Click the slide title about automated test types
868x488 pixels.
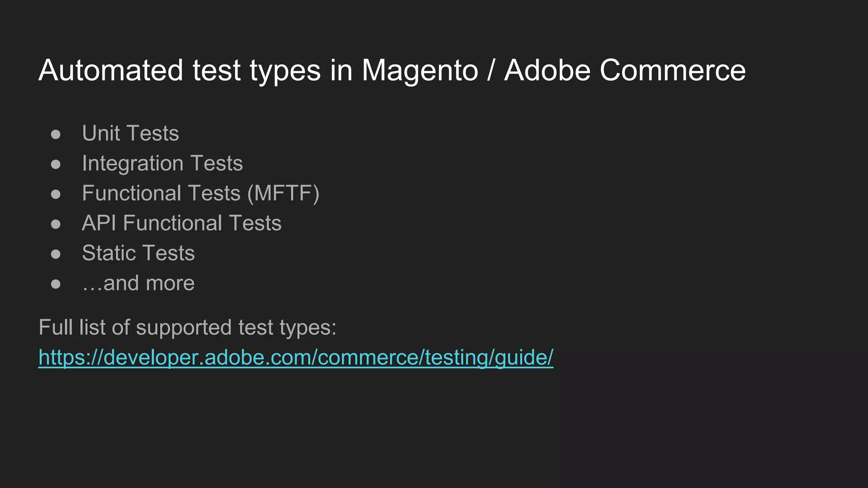(x=392, y=70)
